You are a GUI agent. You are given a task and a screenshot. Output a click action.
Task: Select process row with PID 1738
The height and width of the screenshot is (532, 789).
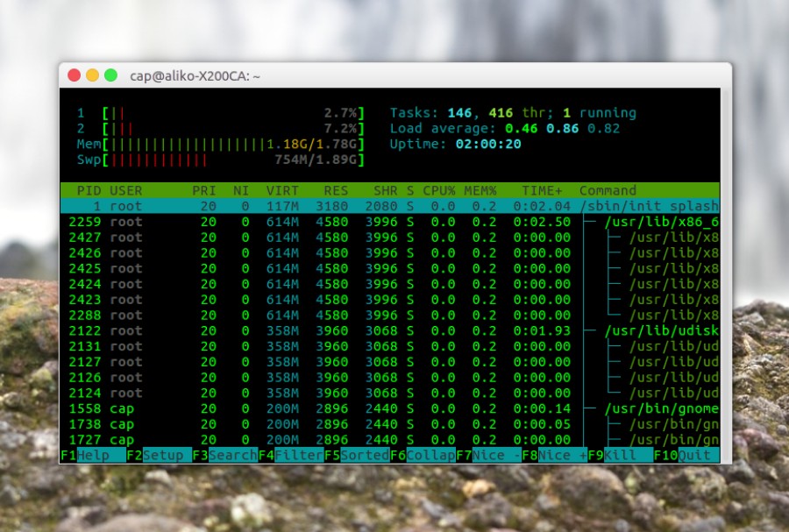[390, 424]
